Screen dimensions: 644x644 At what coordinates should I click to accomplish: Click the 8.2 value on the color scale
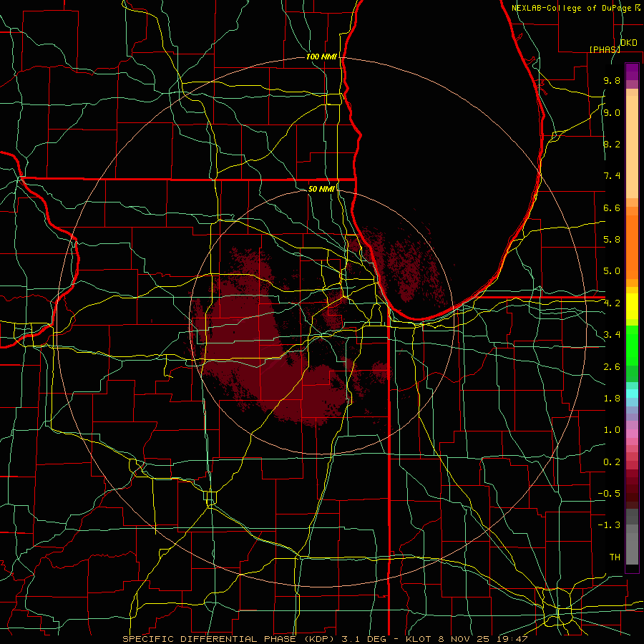[x=612, y=144]
